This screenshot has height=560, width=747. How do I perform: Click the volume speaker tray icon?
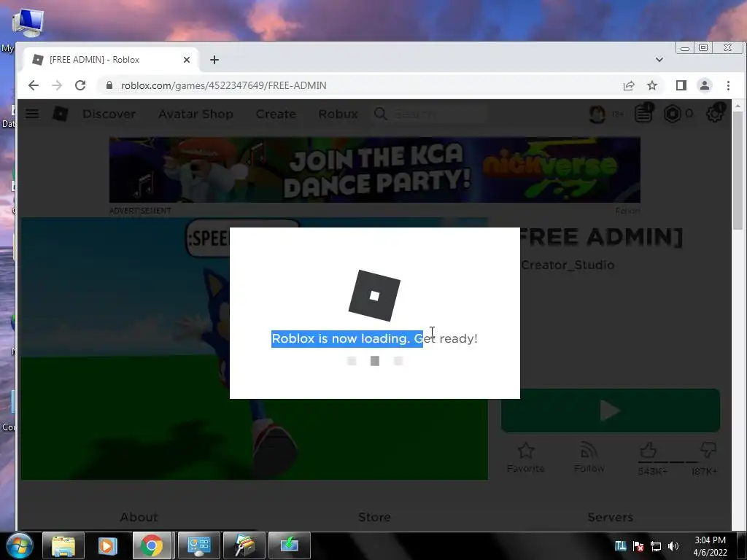pos(673,546)
